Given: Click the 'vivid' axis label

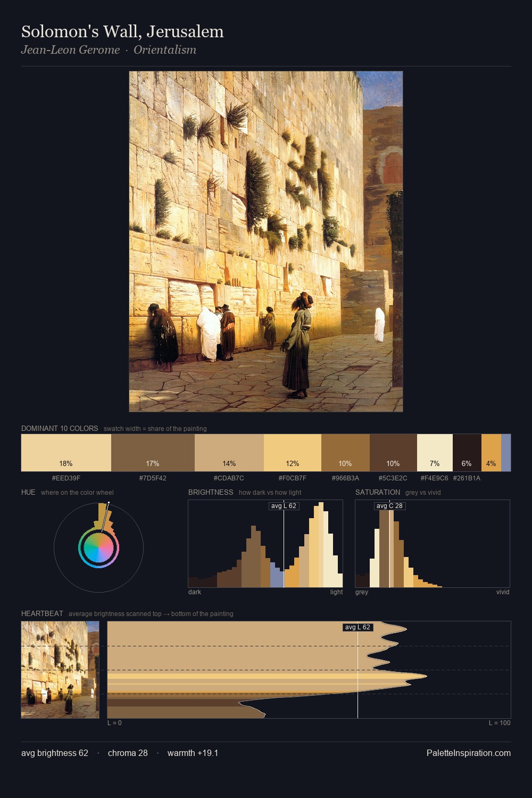Looking at the screenshot, I should click(x=503, y=592).
